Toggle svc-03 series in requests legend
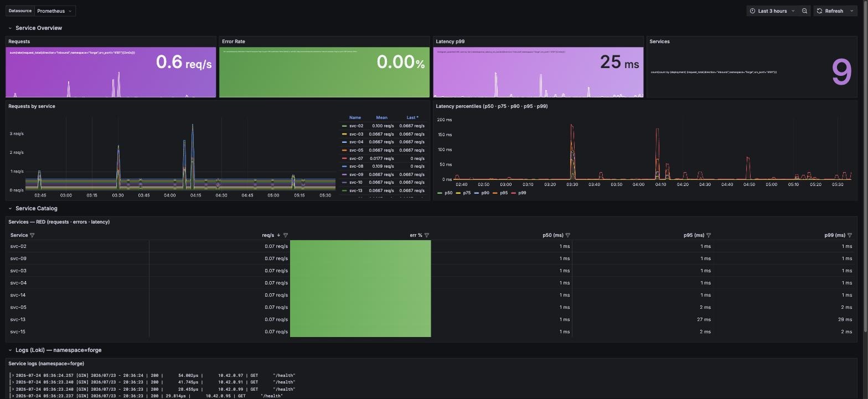Screen dimensions: 868x399 point(356,134)
